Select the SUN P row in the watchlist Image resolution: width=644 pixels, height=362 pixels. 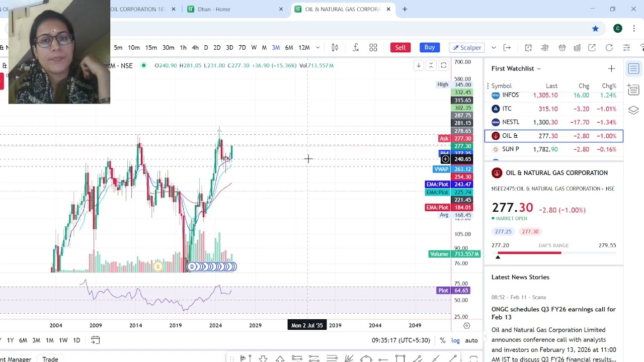click(554, 149)
